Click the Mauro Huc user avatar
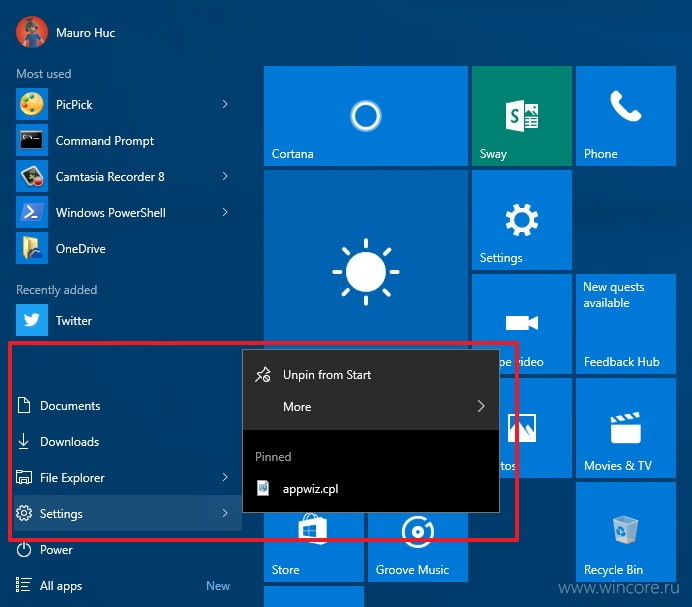Screen dimensions: 692x607 (x=32, y=32)
